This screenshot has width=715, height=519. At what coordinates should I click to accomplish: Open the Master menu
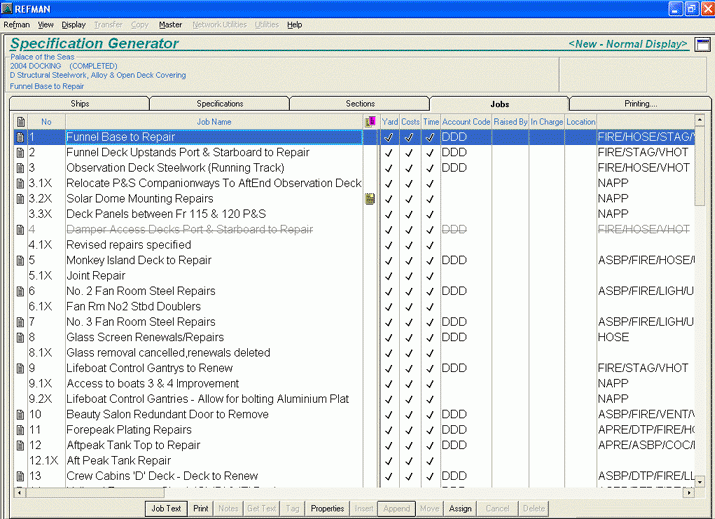[x=170, y=24]
